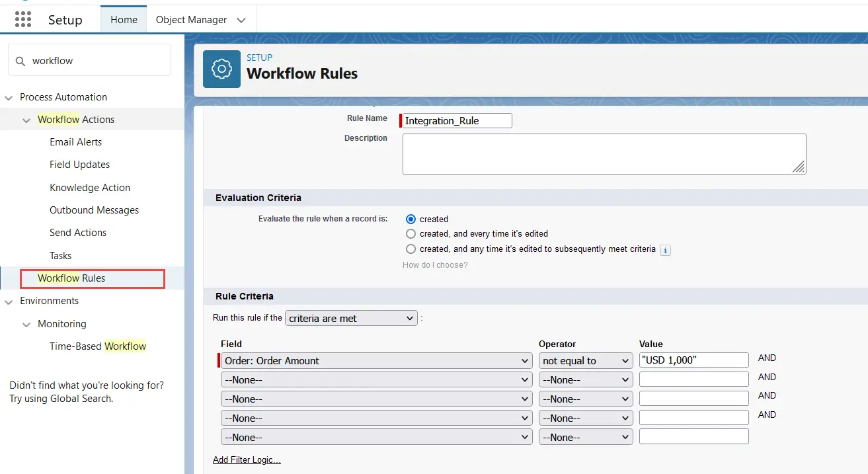Click the Value field containing "USD 1,000"
This screenshot has width=868, height=474.
[x=694, y=360]
